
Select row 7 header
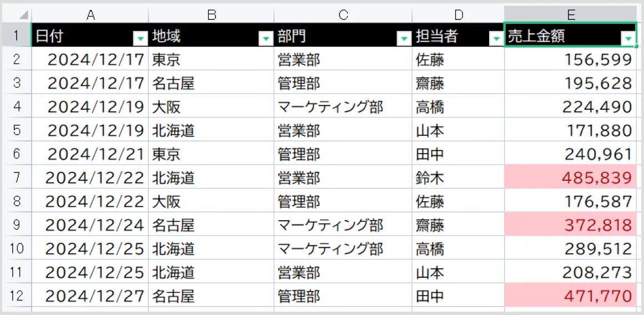pos(17,177)
